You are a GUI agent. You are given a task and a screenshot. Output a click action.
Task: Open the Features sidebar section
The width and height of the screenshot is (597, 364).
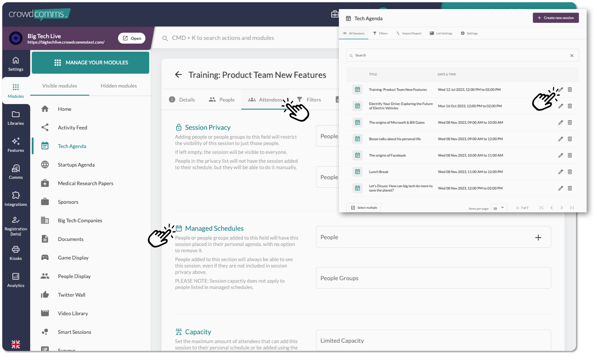point(16,145)
